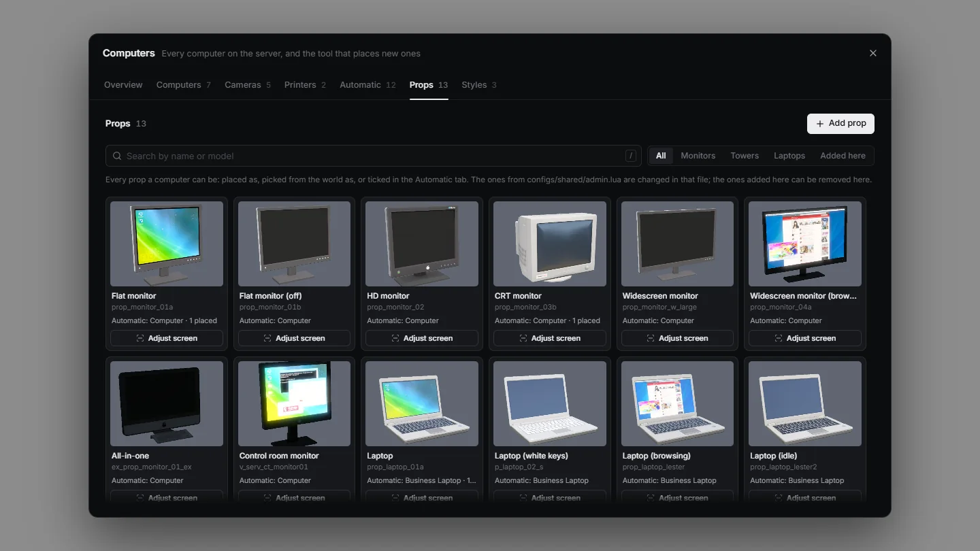
Task: Show only Laptops
Action: click(789, 156)
